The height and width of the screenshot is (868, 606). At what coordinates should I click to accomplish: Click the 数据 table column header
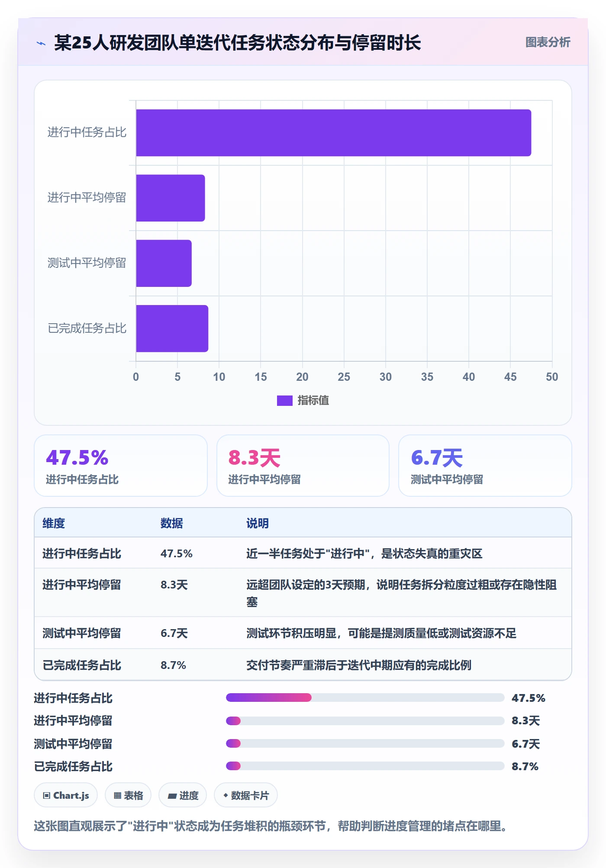[172, 523]
